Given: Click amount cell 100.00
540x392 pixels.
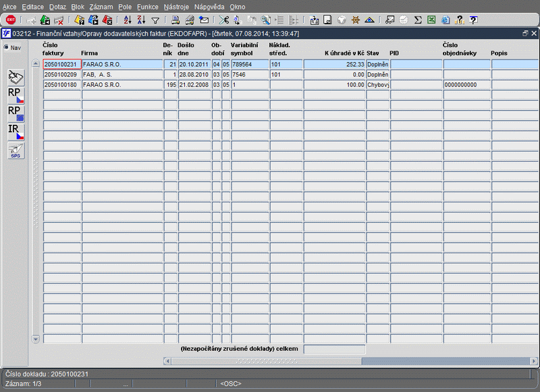Looking at the screenshot, I should pyautogui.click(x=334, y=84).
